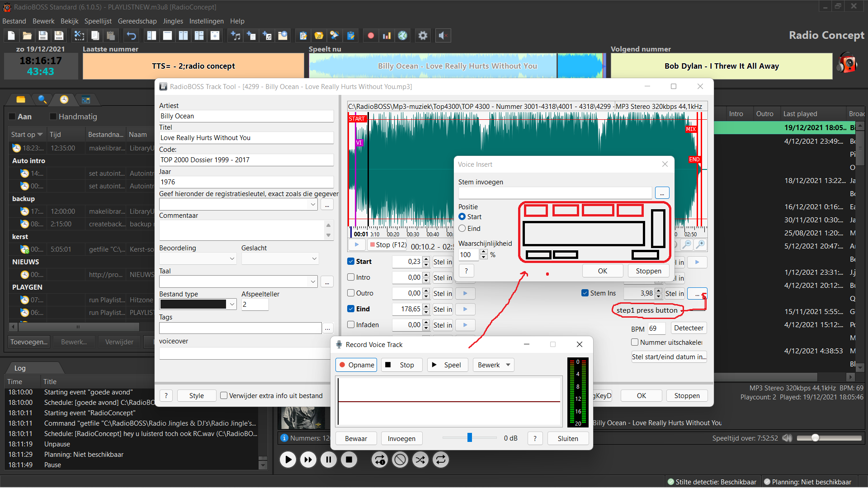Click Stel start/eind datum in button
Screen dimensions: 868x488
click(669, 357)
